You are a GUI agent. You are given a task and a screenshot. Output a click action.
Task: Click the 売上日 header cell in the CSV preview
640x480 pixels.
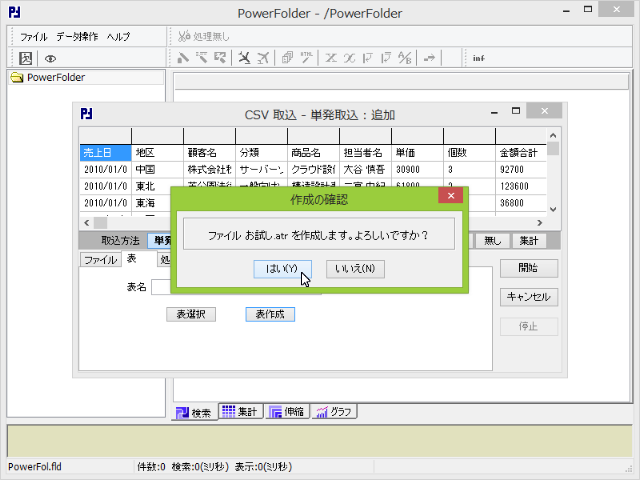pos(105,153)
